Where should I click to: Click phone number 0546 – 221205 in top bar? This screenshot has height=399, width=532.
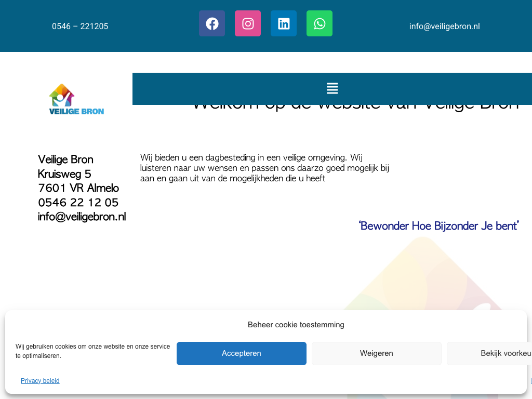(x=80, y=26)
